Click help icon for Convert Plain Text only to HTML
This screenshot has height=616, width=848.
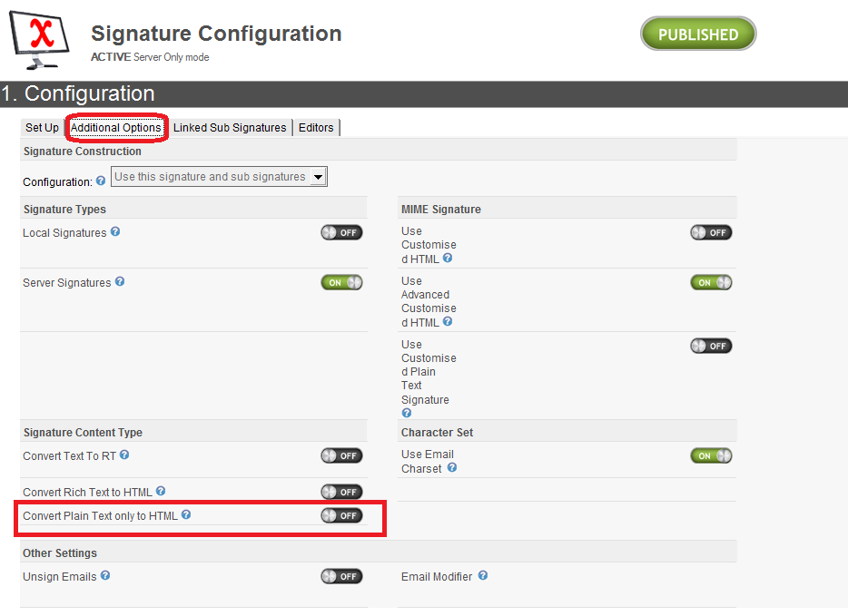pyautogui.click(x=186, y=515)
